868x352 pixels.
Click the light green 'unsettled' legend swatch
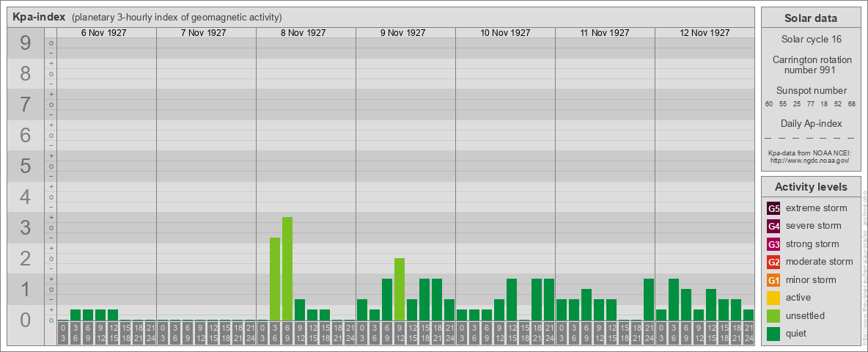tap(774, 315)
